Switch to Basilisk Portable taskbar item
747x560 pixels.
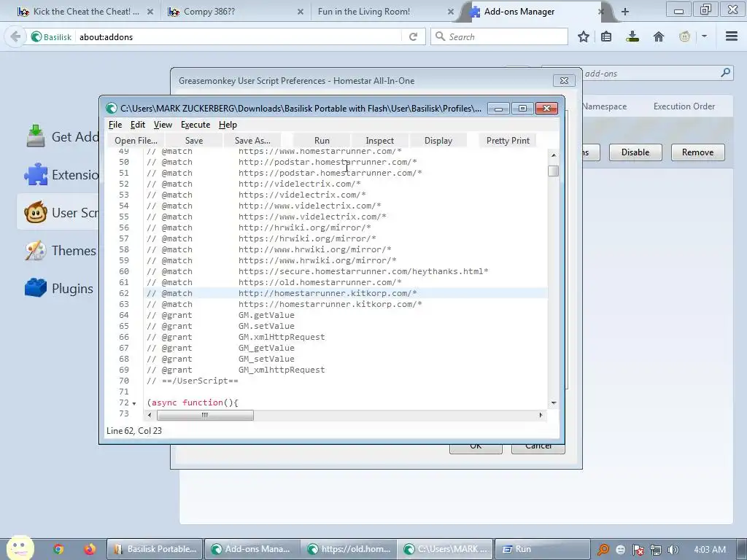(x=155, y=549)
